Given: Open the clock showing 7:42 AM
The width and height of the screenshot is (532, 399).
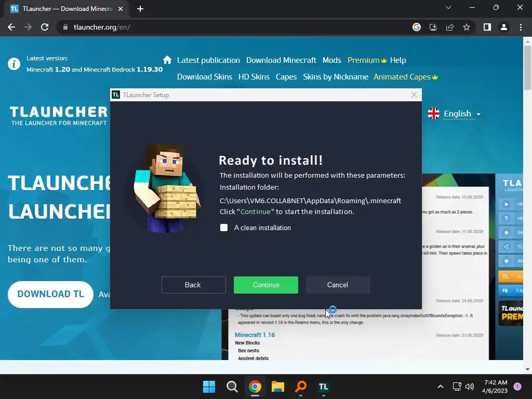Looking at the screenshot, I should pyautogui.click(x=495, y=387).
